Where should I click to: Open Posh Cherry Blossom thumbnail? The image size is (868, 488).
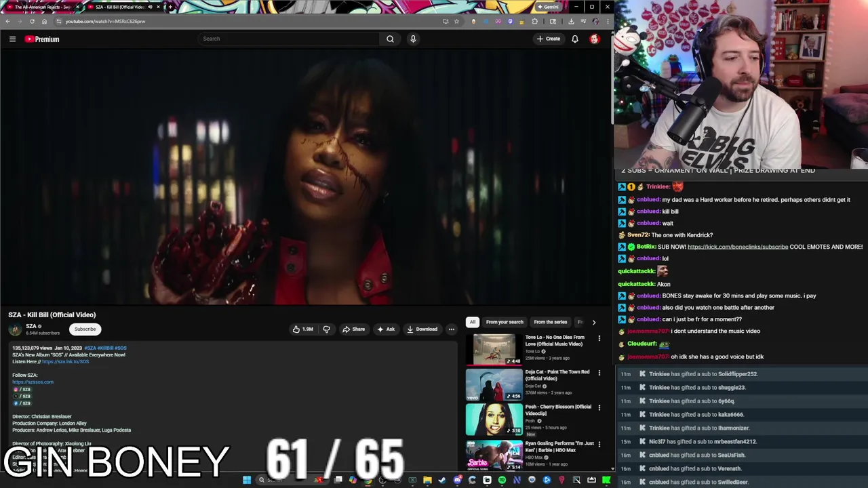click(494, 420)
